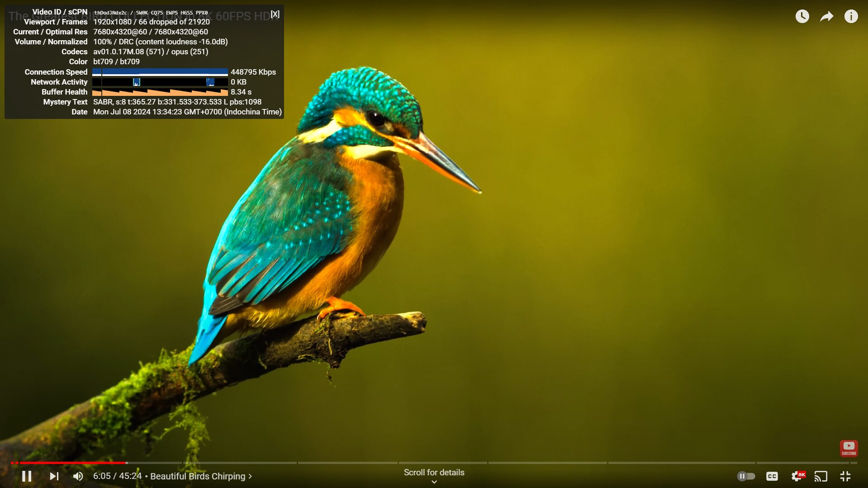The height and width of the screenshot is (488, 868).
Task: Expand details with the down chevron
Action: pyautogui.click(x=434, y=482)
